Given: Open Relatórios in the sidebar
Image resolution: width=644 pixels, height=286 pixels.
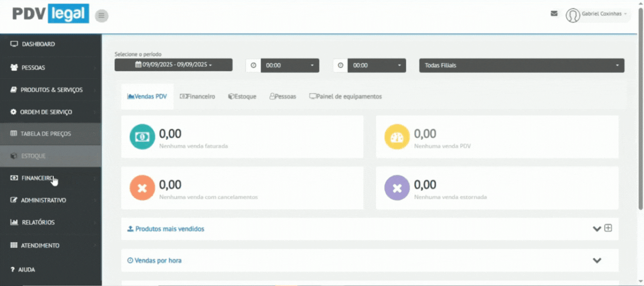Looking at the screenshot, I should [38, 222].
